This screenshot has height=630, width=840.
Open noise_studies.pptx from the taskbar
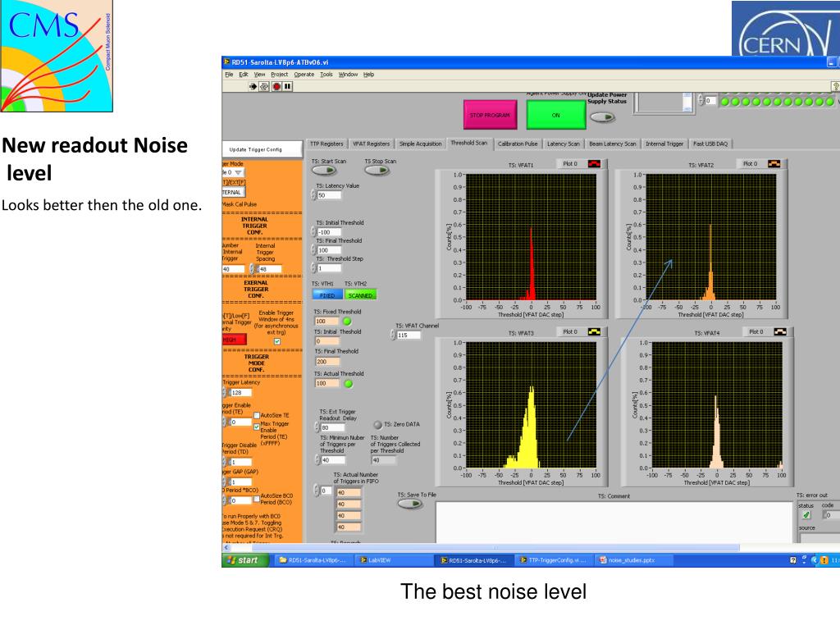tap(633, 560)
